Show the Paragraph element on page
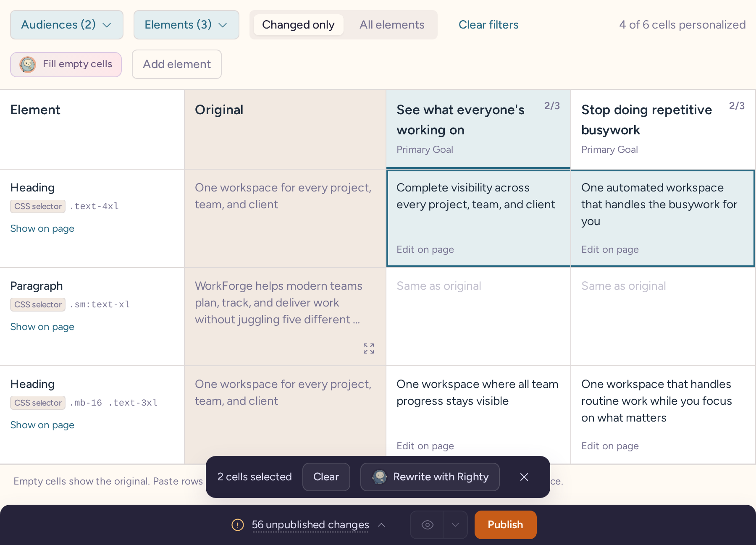Image resolution: width=756 pixels, height=545 pixels. coord(42,327)
